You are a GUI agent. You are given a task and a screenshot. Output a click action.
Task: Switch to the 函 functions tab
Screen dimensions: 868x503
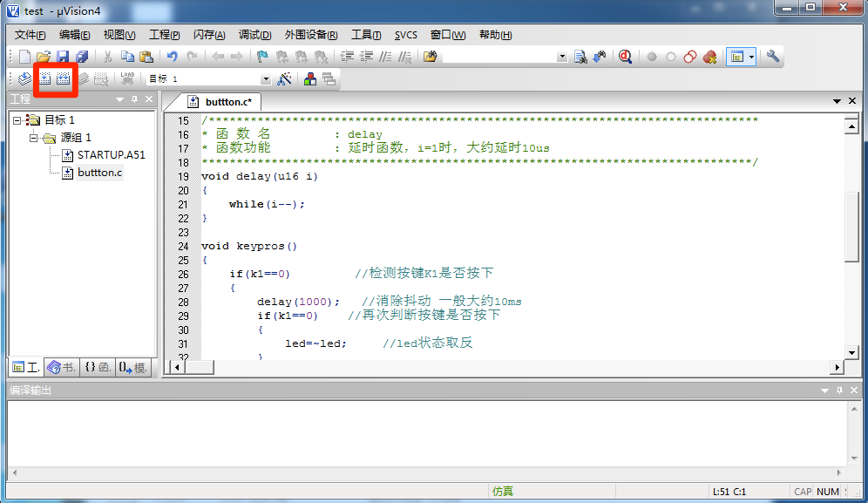tap(96, 367)
